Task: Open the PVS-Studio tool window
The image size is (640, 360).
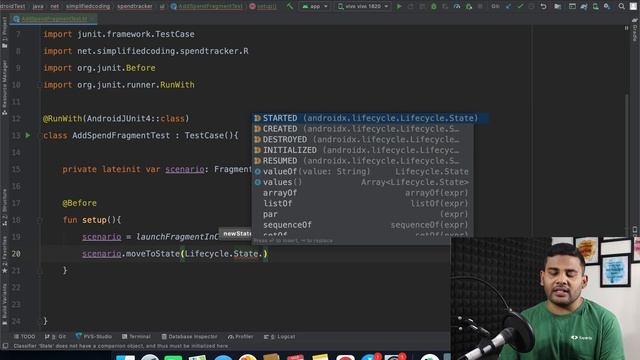Action: [93, 336]
